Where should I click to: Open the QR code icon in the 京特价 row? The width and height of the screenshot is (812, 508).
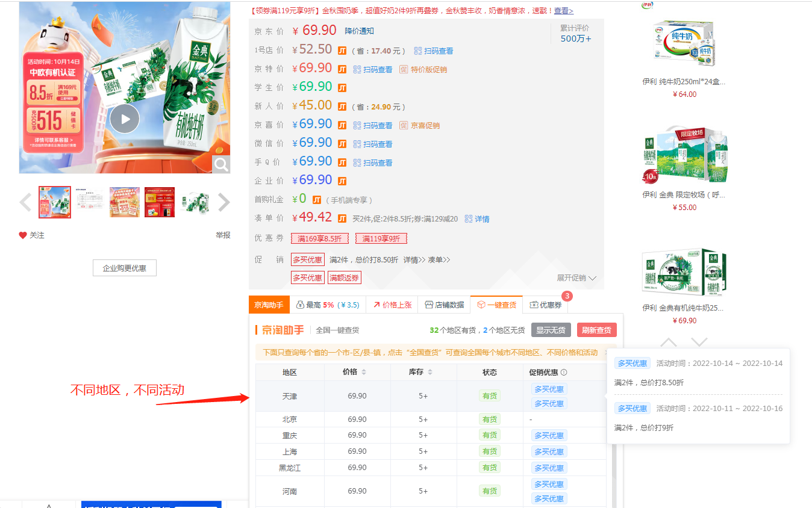[357, 70]
